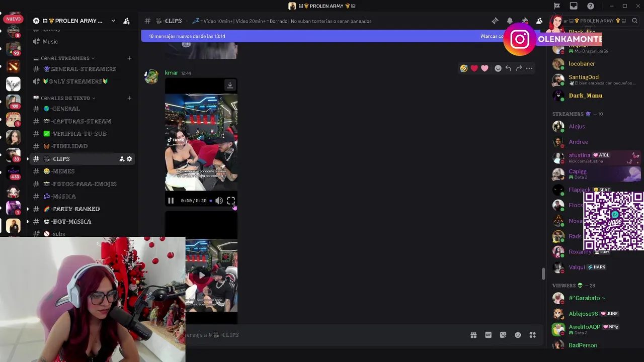Viewport: 644px width, 362px height.
Task: Open PROLEN ARMY server dropdown menu
Action: pyautogui.click(x=113, y=21)
